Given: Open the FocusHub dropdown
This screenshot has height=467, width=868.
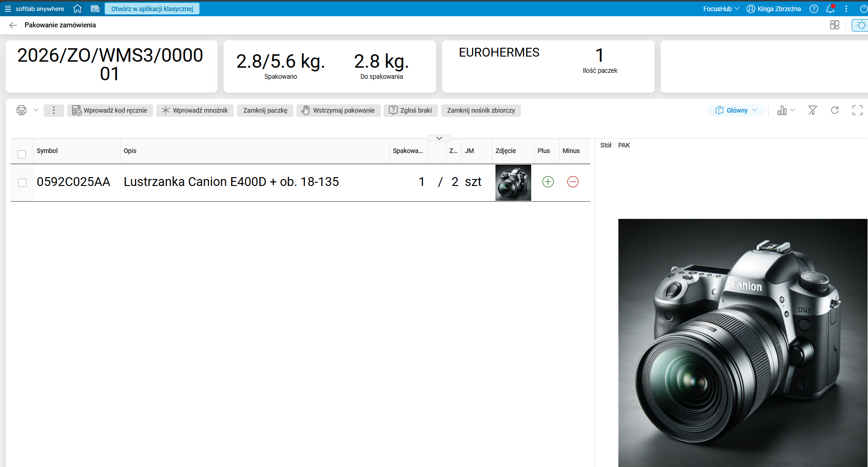Looking at the screenshot, I should (721, 9).
